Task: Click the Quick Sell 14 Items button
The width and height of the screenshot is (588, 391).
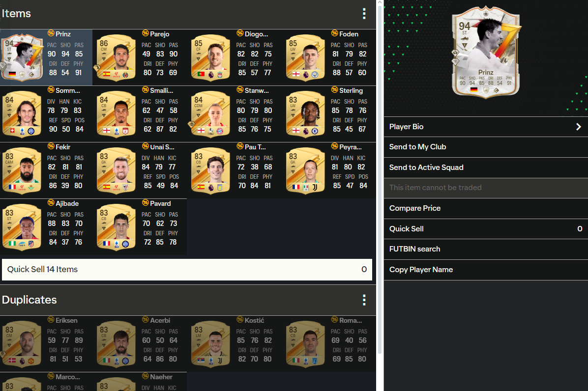Action: (187, 270)
